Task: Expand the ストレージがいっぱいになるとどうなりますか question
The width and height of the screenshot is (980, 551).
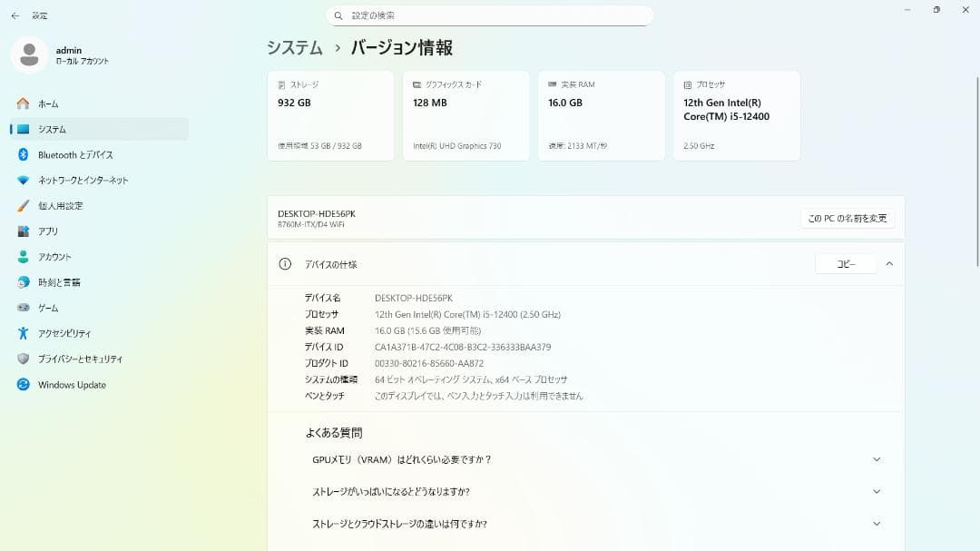Action: coord(876,491)
